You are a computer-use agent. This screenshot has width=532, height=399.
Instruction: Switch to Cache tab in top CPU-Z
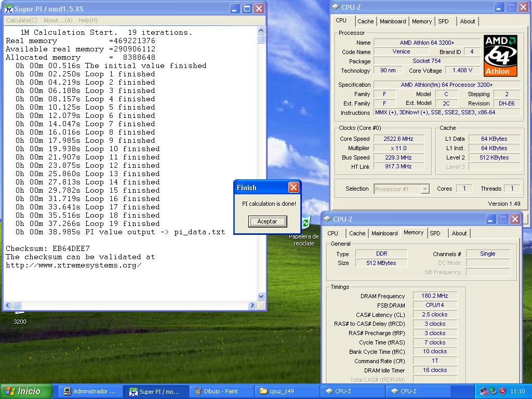click(365, 21)
